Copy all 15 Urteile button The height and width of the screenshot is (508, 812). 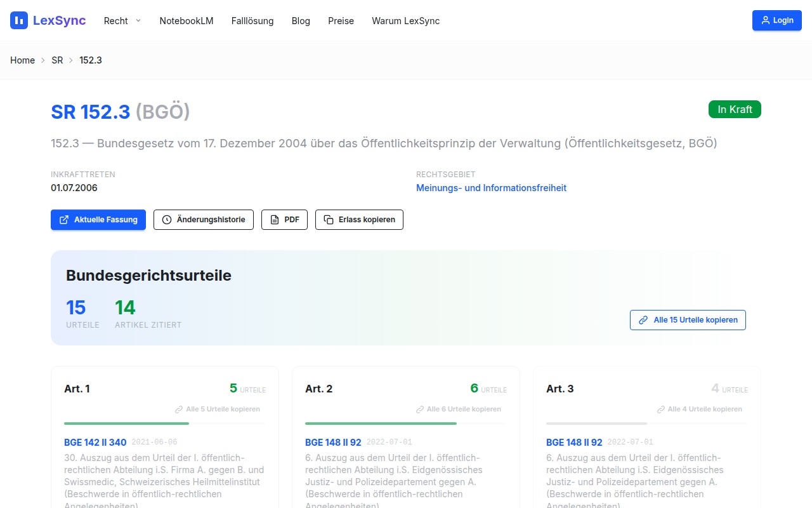pyautogui.click(x=688, y=320)
